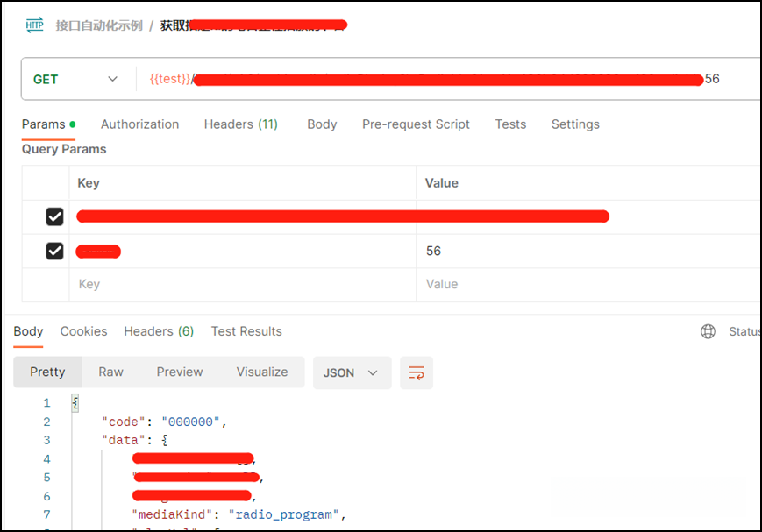Click the globe network icon
Screen dimensions: 762x532
tap(708, 331)
